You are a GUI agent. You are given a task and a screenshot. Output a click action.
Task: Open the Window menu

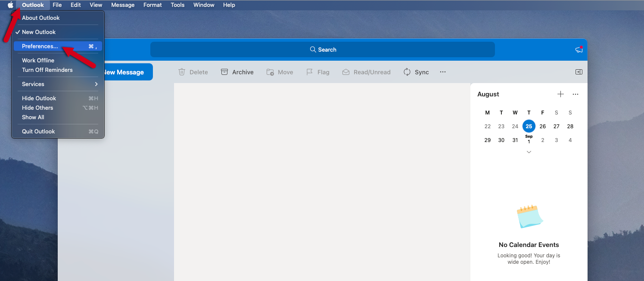click(204, 5)
